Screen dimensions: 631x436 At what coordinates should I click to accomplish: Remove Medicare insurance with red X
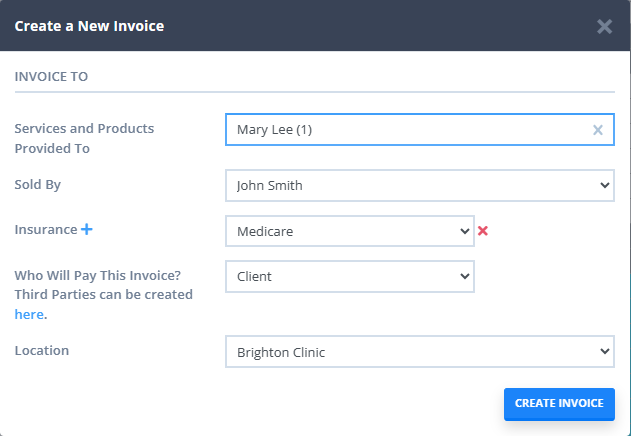click(x=483, y=231)
